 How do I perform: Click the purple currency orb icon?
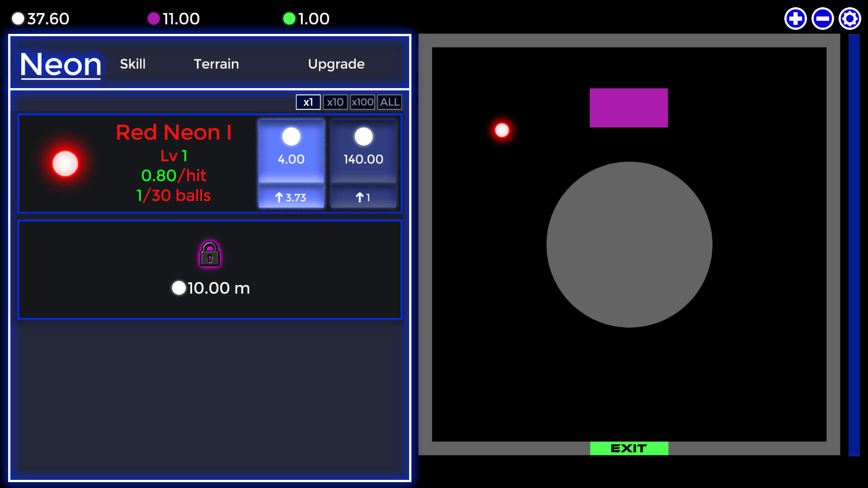coord(154,19)
